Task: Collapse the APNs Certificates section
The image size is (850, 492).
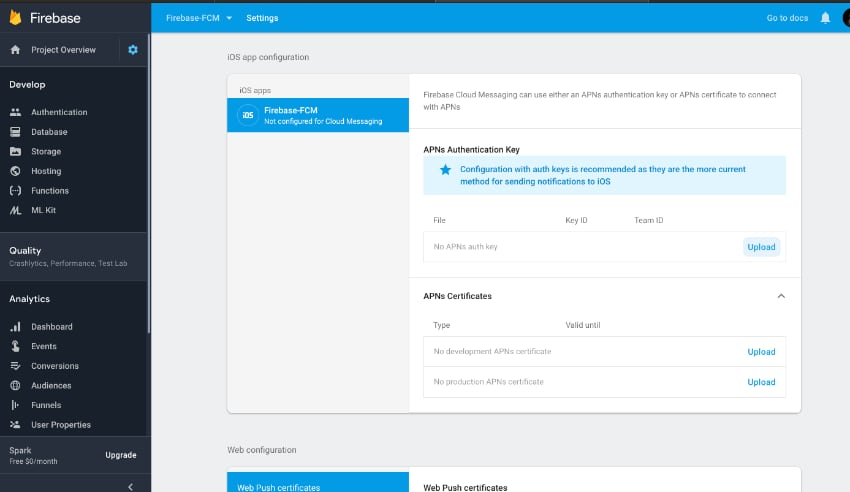Action: point(781,296)
